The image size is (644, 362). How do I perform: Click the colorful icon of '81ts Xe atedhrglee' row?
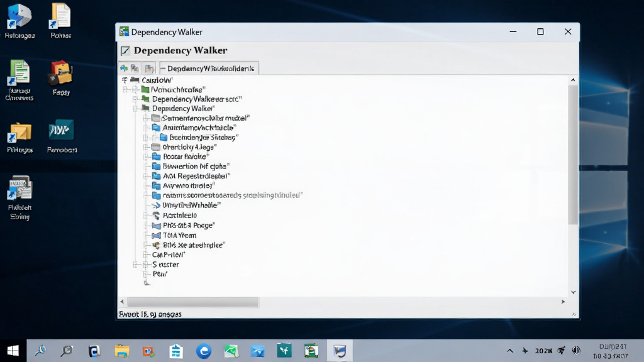[156, 245]
